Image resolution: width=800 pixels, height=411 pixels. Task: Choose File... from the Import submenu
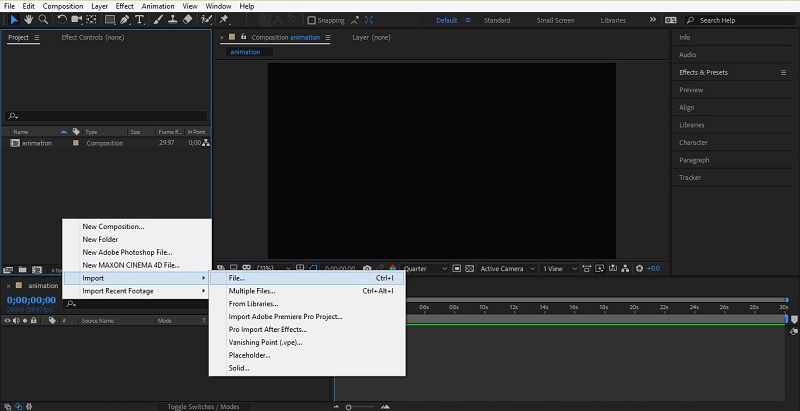click(x=237, y=278)
